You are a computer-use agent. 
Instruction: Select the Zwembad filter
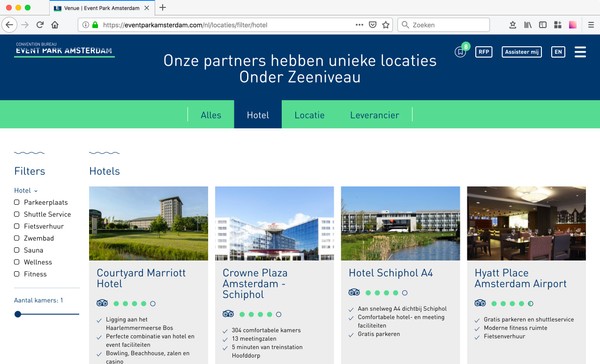pyautogui.click(x=17, y=238)
